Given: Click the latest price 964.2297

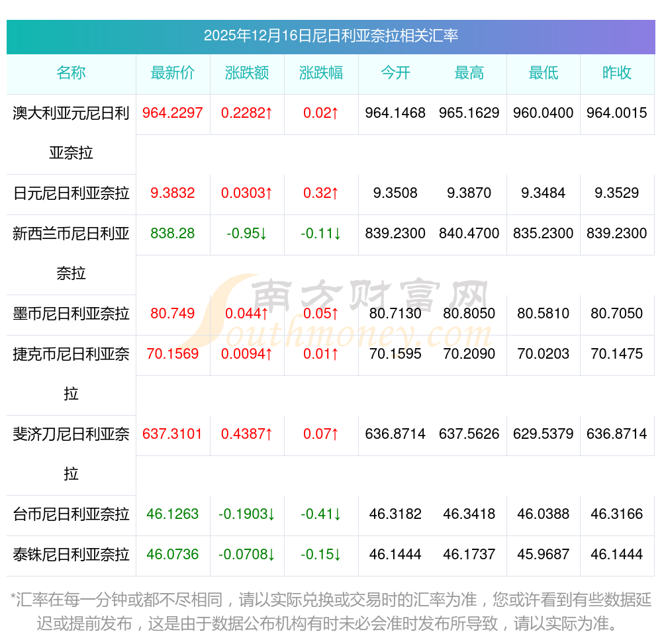Looking at the screenshot, I should [173, 113].
